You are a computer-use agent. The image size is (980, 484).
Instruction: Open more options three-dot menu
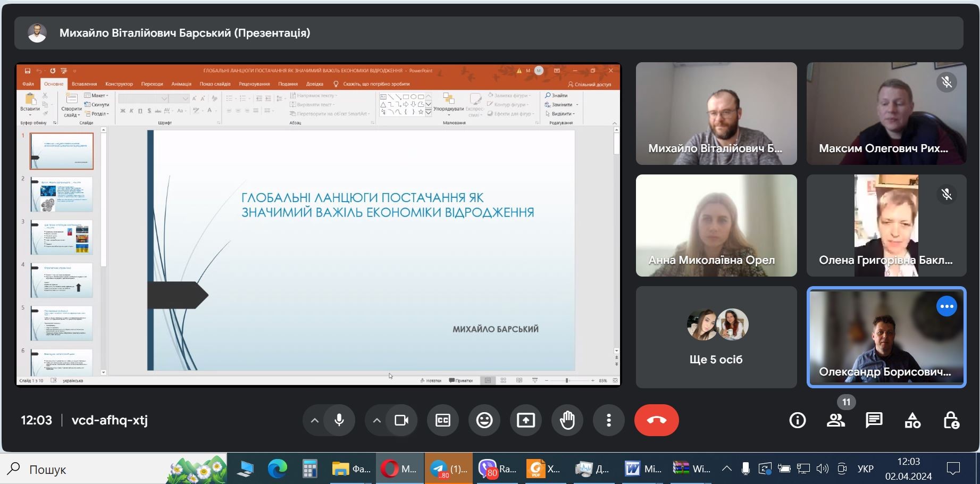608,420
